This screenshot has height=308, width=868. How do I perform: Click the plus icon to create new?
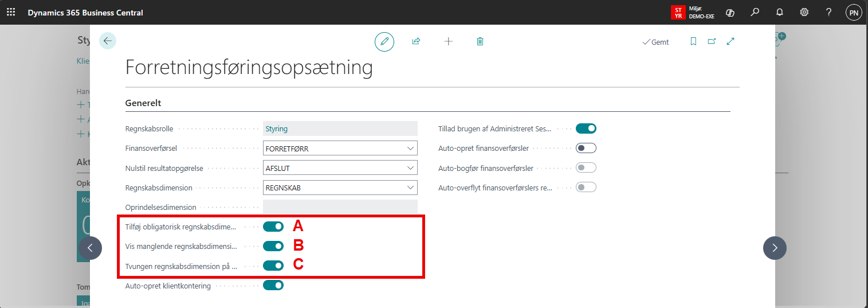[449, 41]
